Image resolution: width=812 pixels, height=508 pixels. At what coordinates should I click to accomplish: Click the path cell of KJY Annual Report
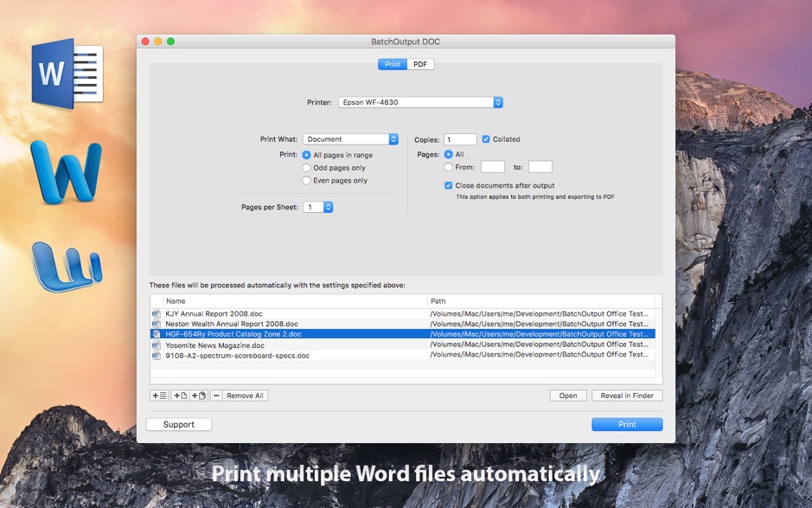coord(539,313)
